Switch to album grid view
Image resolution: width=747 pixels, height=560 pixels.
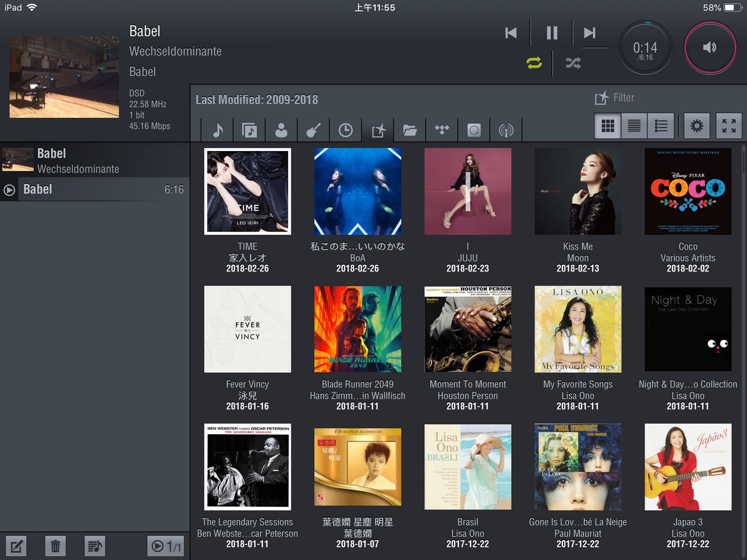click(608, 126)
